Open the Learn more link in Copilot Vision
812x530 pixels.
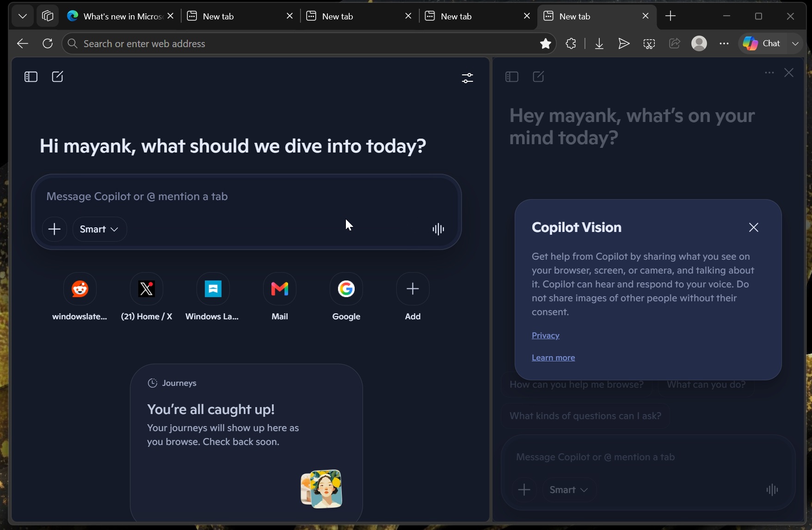[x=554, y=358]
